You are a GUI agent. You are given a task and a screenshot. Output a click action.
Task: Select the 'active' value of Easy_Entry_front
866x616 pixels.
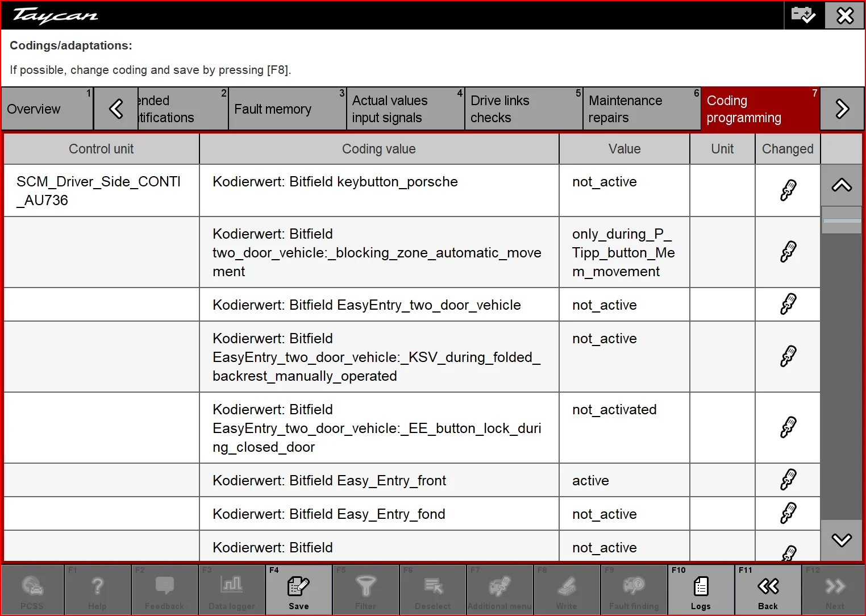[590, 481]
